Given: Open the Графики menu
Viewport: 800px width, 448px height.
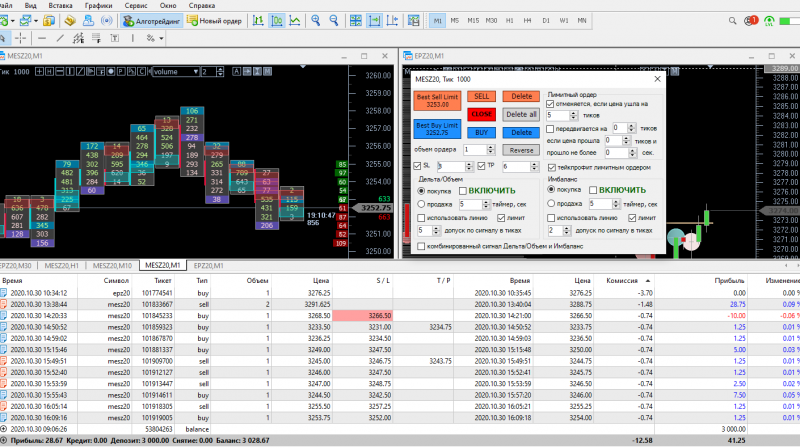Looking at the screenshot, I should tap(98, 6).
